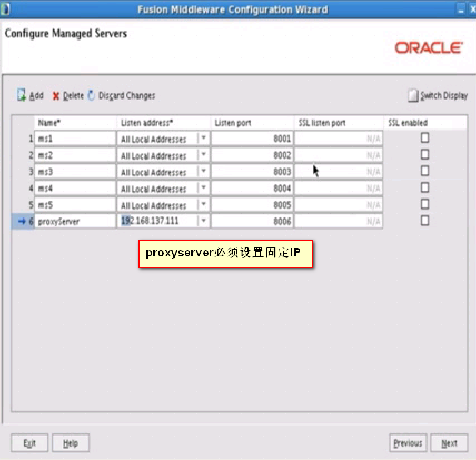The height and width of the screenshot is (460, 476).
Task: Select row number 6 header with arrow
Action: (23, 221)
